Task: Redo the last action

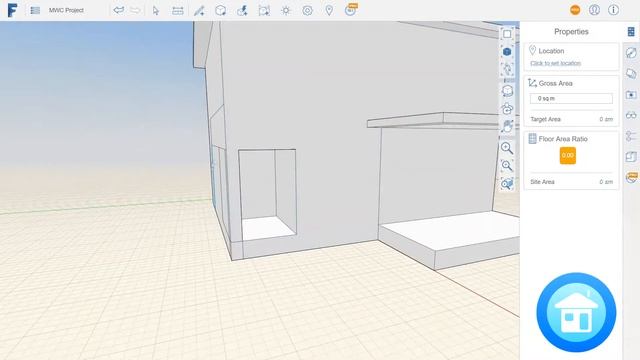Action: pos(135,10)
